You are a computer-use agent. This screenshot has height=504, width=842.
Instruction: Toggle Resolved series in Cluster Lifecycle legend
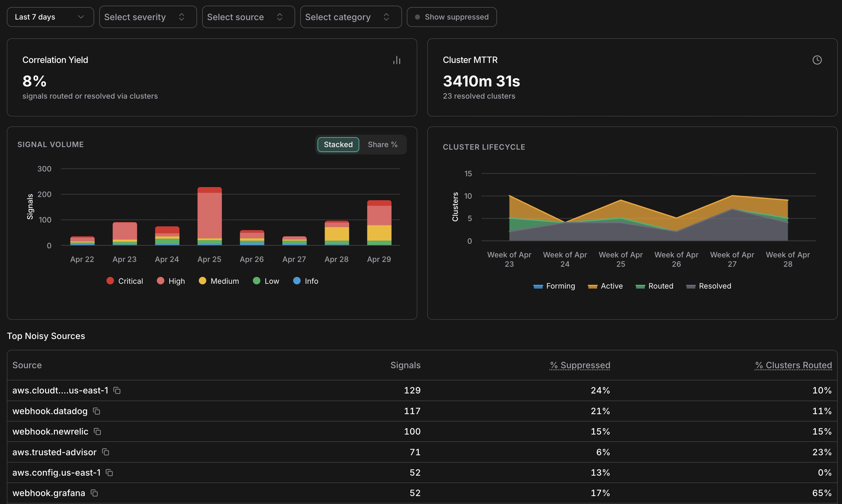[708, 286]
